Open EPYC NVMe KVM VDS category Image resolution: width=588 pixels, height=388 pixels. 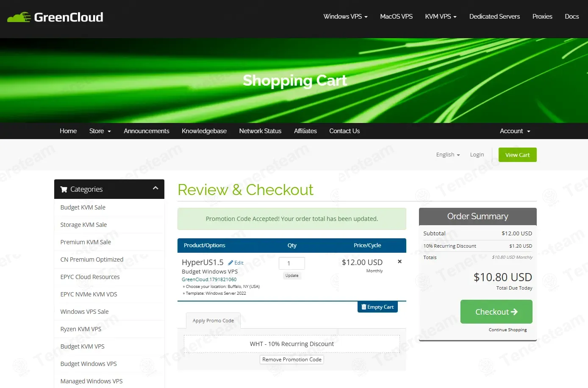pos(109,294)
